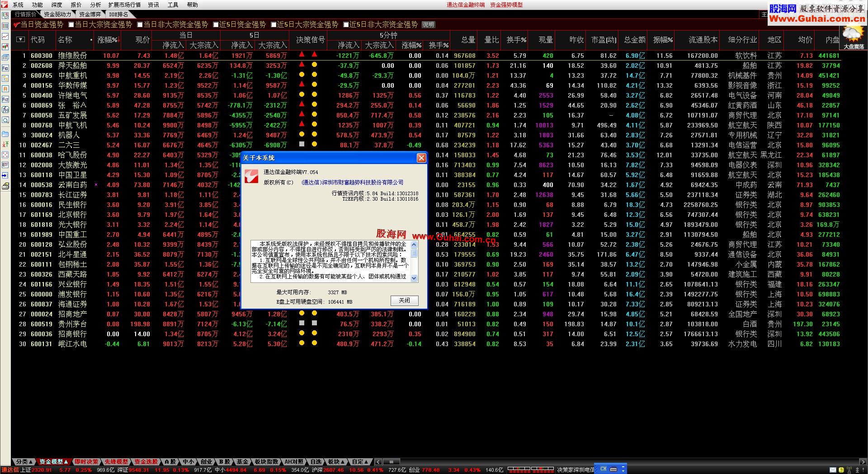Click the multi-window icon in left sidebar
868x474 pixels.
(x=5, y=58)
